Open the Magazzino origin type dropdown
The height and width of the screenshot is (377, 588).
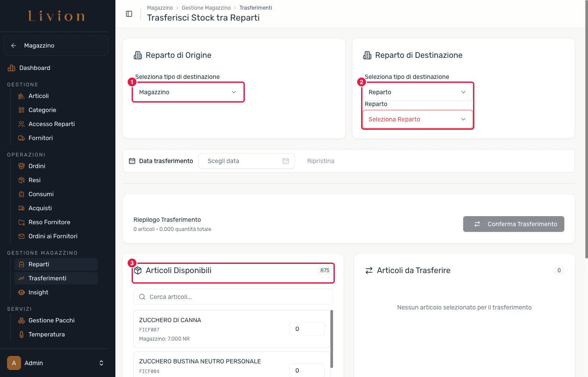188,92
